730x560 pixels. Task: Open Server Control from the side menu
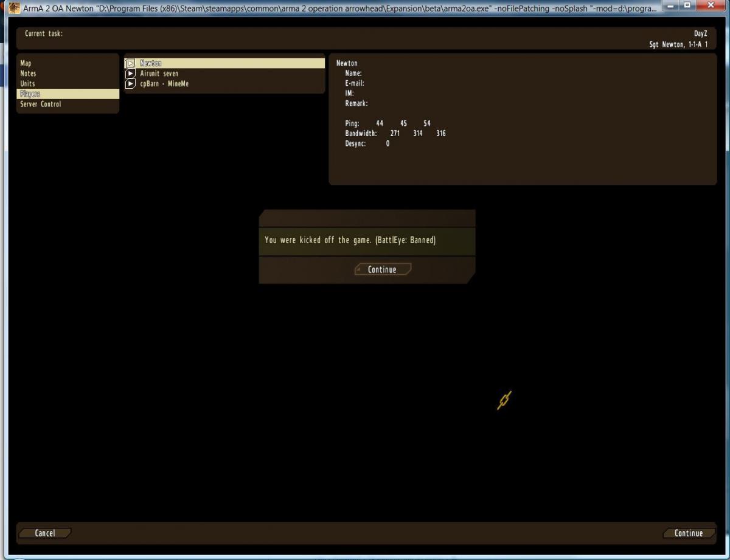pos(41,105)
